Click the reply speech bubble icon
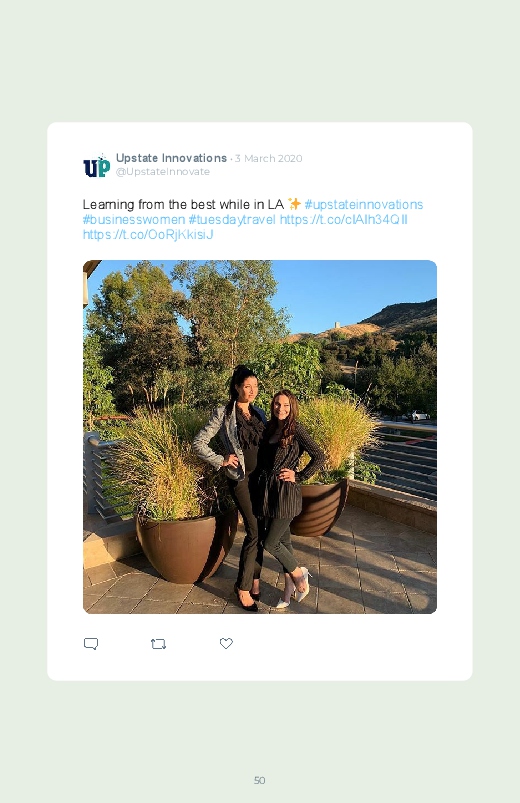This screenshot has width=520, height=803. (x=91, y=644)
